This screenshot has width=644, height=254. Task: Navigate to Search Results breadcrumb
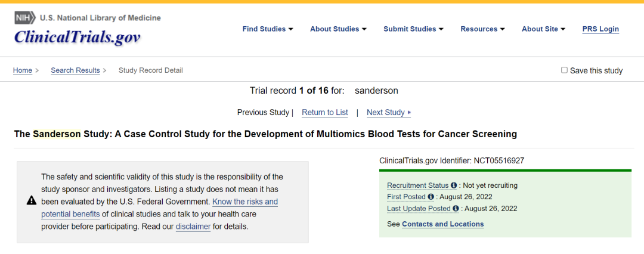[75, 70]
